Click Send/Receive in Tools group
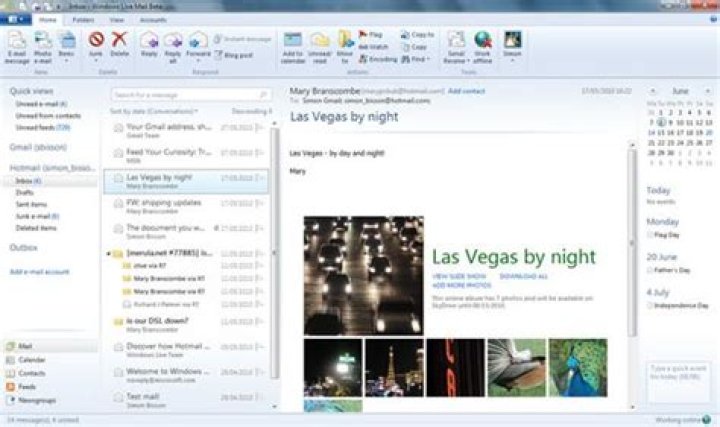This screenshot has height=427, width=720. [456, 47]
